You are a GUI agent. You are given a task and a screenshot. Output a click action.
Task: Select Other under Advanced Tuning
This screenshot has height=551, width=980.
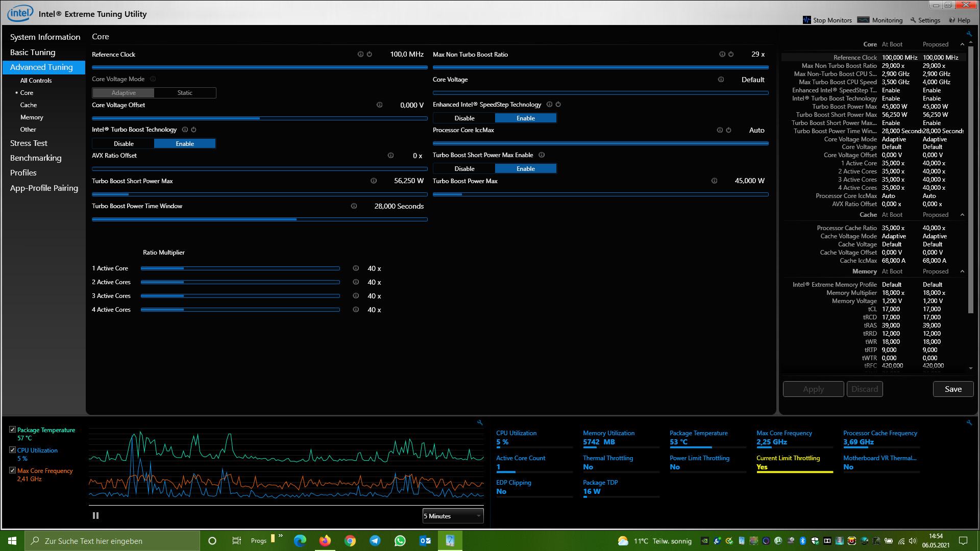[28, 130]
